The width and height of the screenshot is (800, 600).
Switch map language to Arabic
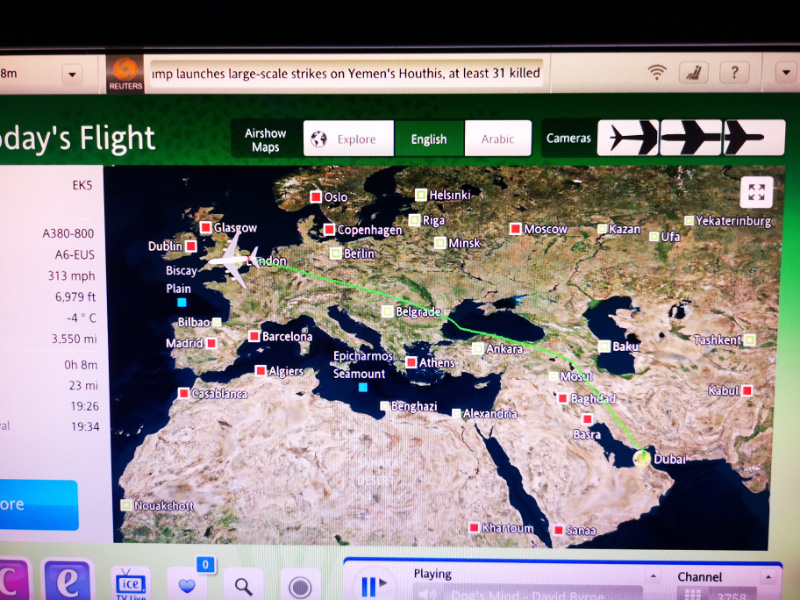pyautogui.click(x=497, y=139)
